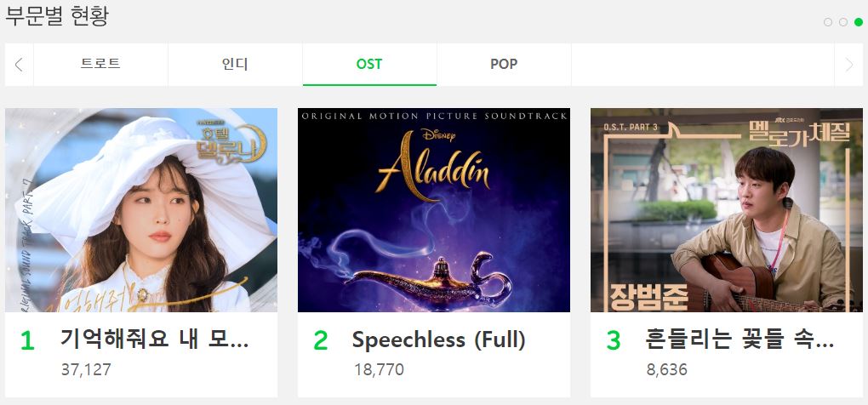868x405 pixels.
Task: Open the Hotel Del Luna album cover
Action: [x=141, y=210]
